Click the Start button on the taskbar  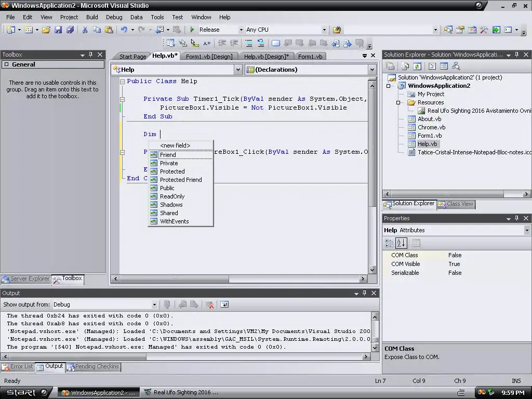(25, 393)
